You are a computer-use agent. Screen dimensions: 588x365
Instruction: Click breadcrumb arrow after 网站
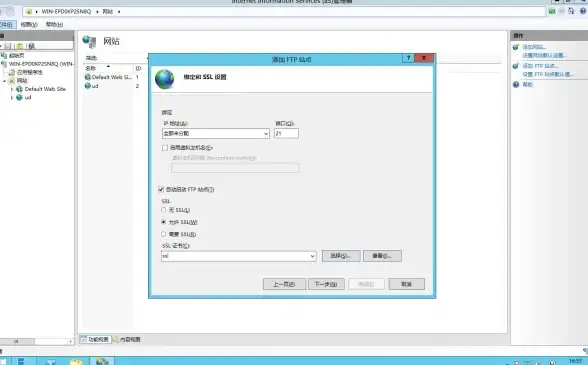(119, 12)
